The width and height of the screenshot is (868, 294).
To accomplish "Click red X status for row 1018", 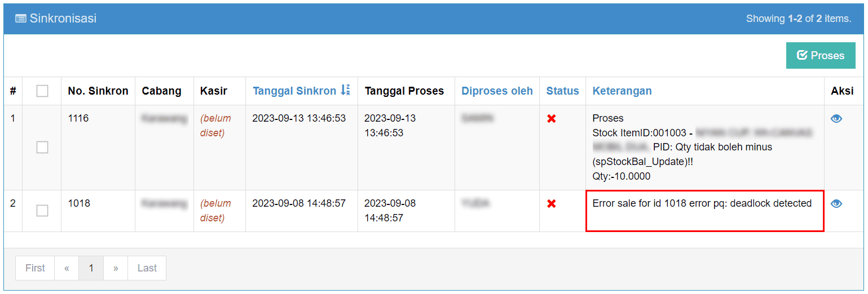I will [552, 204].
